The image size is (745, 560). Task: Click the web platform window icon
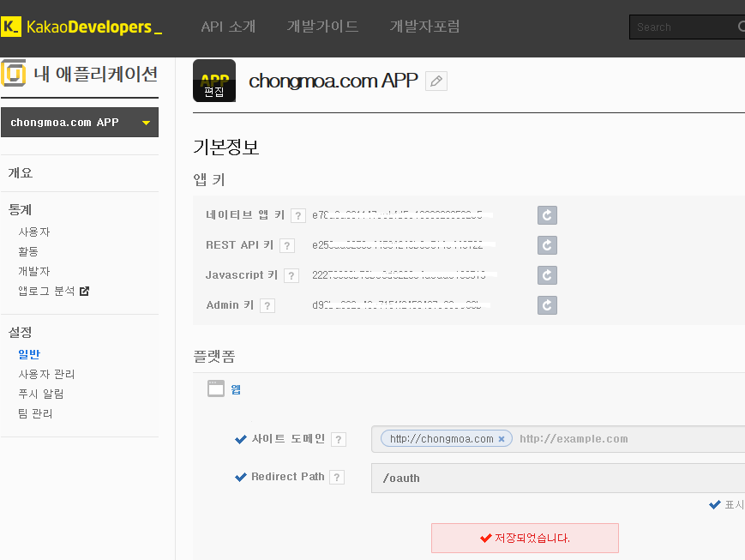[x=216, y=388]
